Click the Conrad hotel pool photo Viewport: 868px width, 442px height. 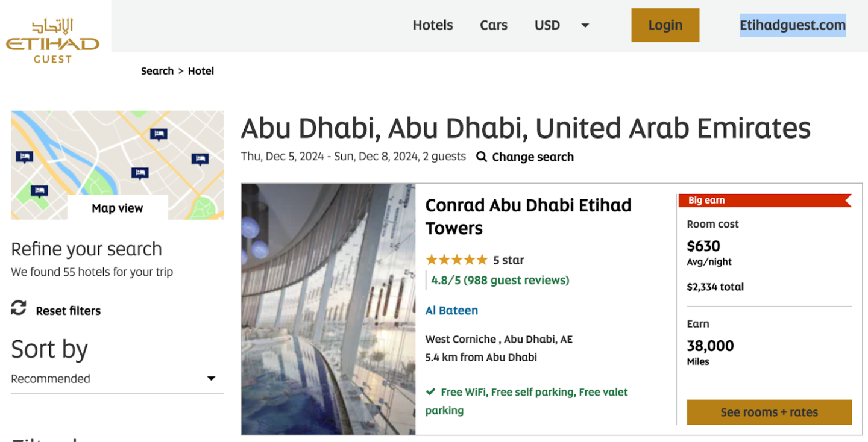(x=329, y=309)
